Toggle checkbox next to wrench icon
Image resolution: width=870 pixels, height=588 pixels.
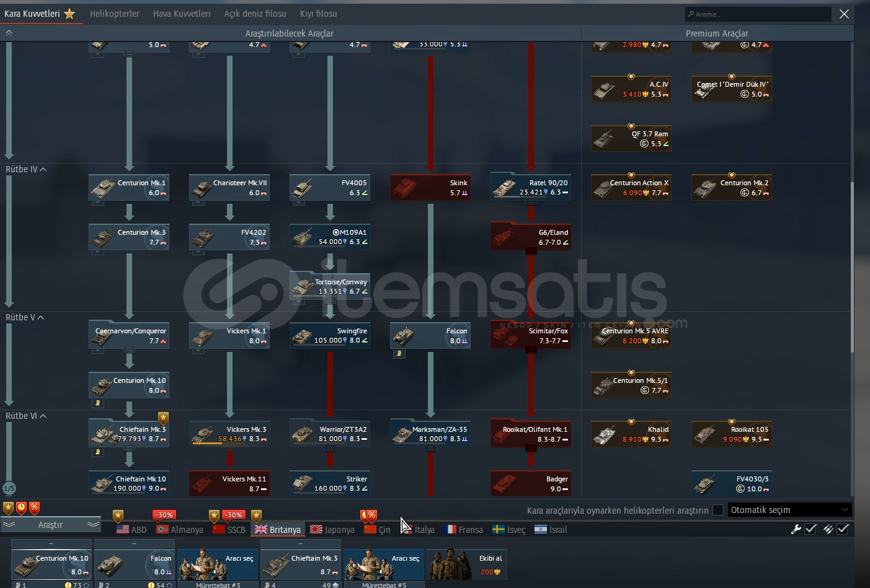tap(810, 529)
